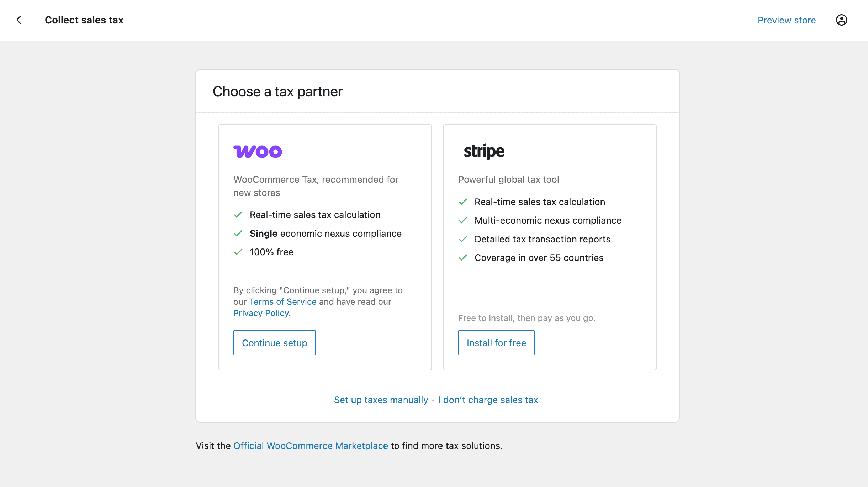Click the checkmark beside Coverage in over 55 countries
The width and height of the screenshot is (868, 487).
(x=464, y=258)
